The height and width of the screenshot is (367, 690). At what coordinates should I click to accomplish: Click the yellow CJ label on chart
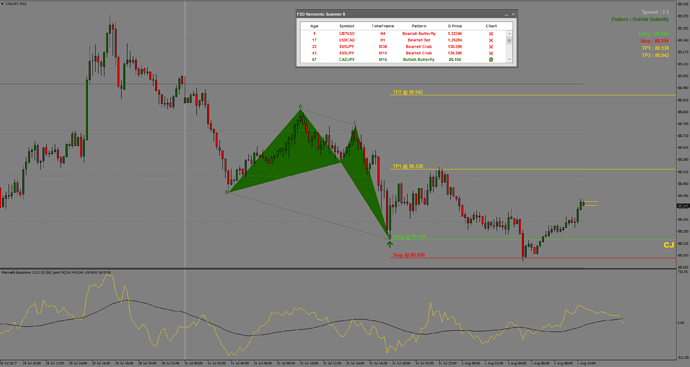668,245
